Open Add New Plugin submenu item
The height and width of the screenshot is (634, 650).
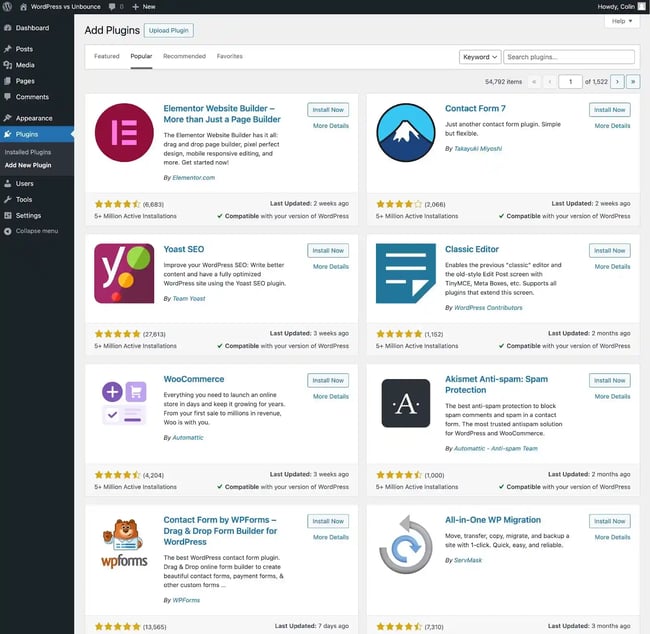pyautogui.click(x=28, y=165)
